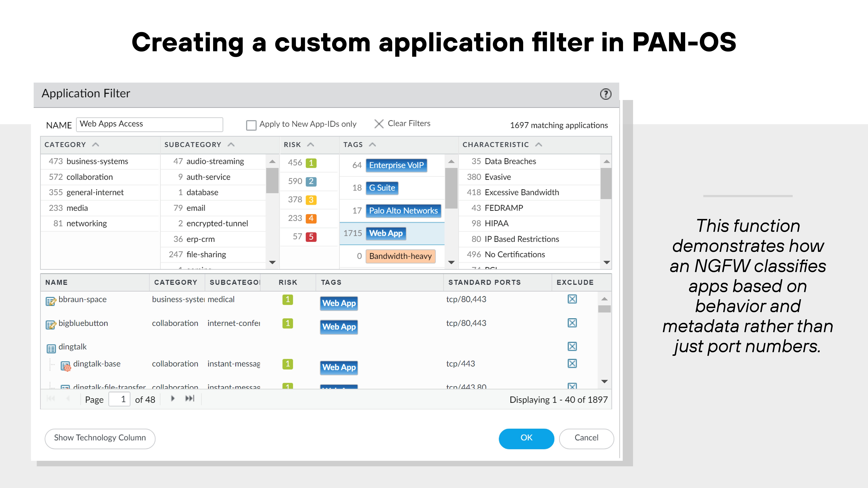
Task: Open the Application Filter help icon
Action: coord(606,94)
